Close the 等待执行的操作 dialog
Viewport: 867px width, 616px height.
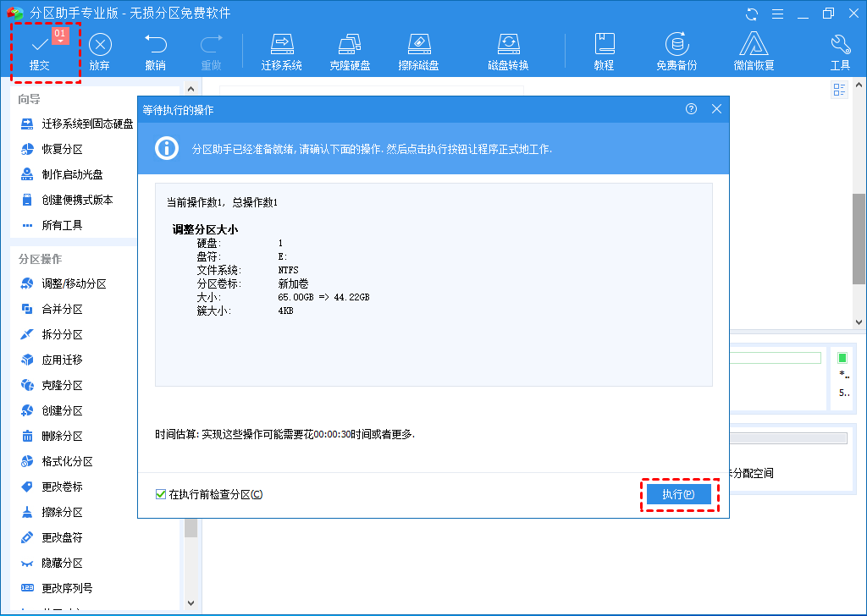tap(716, 109)
